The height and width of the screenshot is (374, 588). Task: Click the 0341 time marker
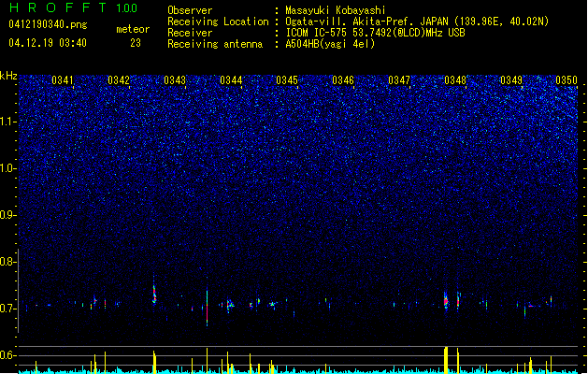(63, 80)
